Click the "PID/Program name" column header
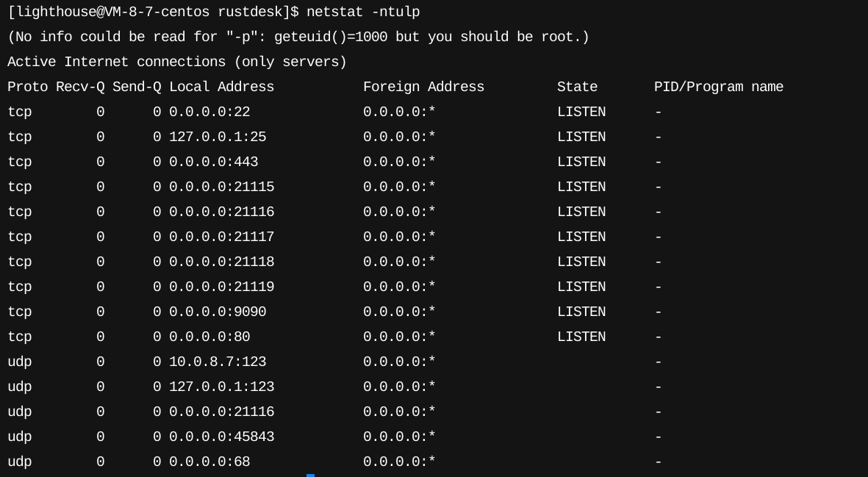 click(718, 87)
